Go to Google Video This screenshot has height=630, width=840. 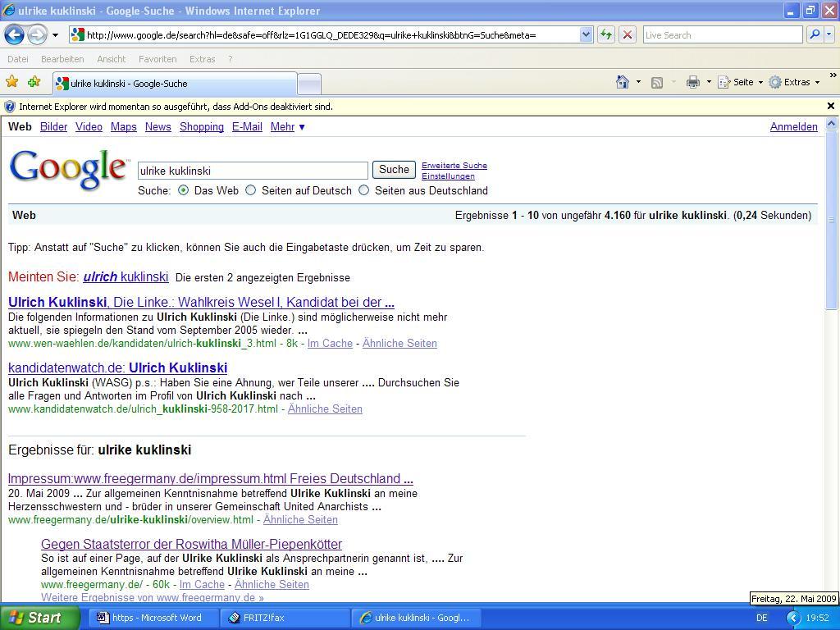coord(89,127)
